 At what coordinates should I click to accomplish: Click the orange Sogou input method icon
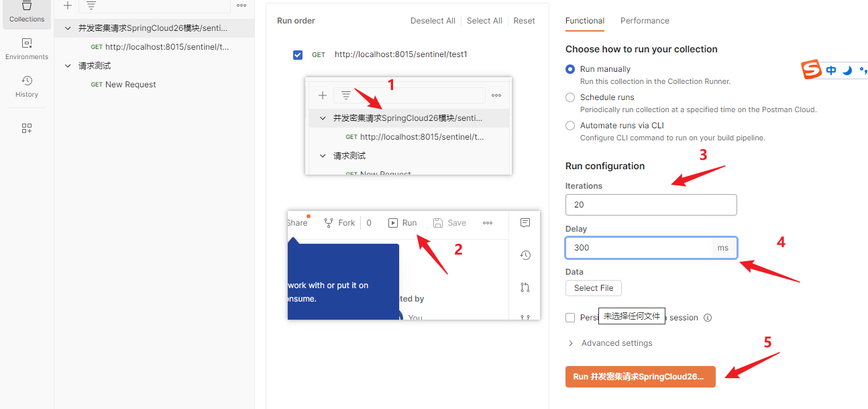click(812, 70)
